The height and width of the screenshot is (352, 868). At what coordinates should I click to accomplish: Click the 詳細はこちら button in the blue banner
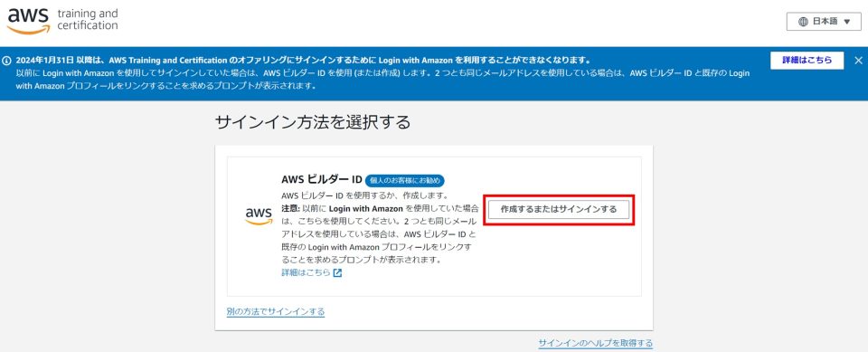(x=807, y=61)
